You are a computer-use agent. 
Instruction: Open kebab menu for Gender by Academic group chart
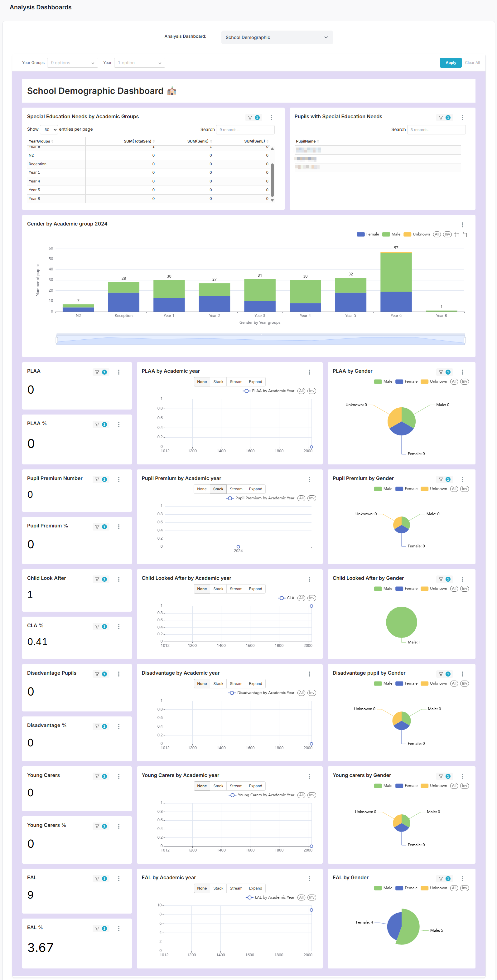(x=462, y=225)
